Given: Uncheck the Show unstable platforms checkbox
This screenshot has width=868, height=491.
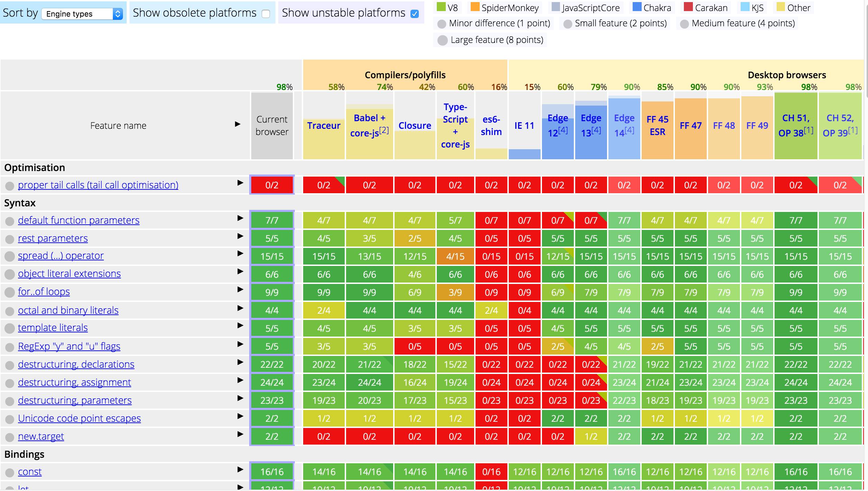Looking at the screenshot, I should pos(415,14).
